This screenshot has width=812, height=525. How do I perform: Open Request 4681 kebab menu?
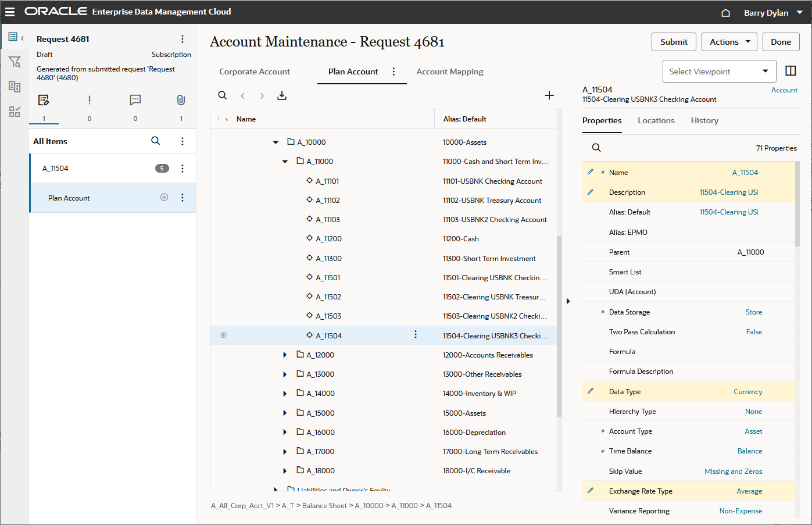point(183,39)
